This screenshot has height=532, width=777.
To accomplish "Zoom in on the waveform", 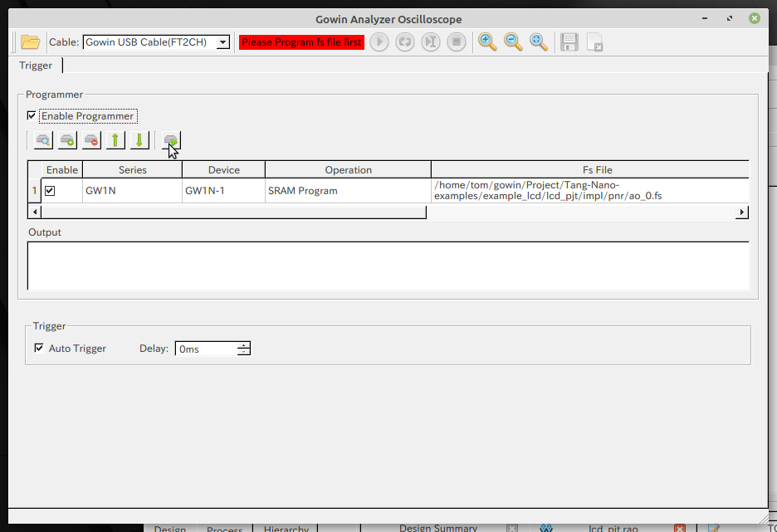I will [x=487, y=42].
